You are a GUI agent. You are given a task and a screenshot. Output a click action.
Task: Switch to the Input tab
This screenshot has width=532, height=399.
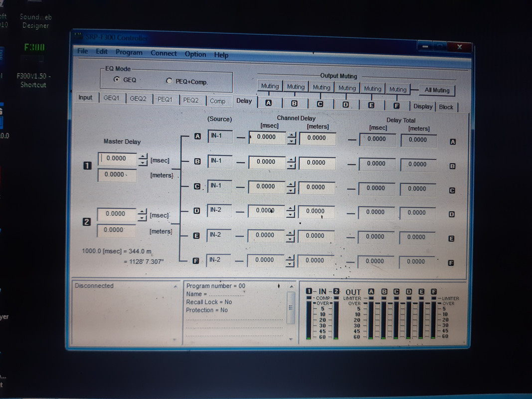[x=85, y=97]
